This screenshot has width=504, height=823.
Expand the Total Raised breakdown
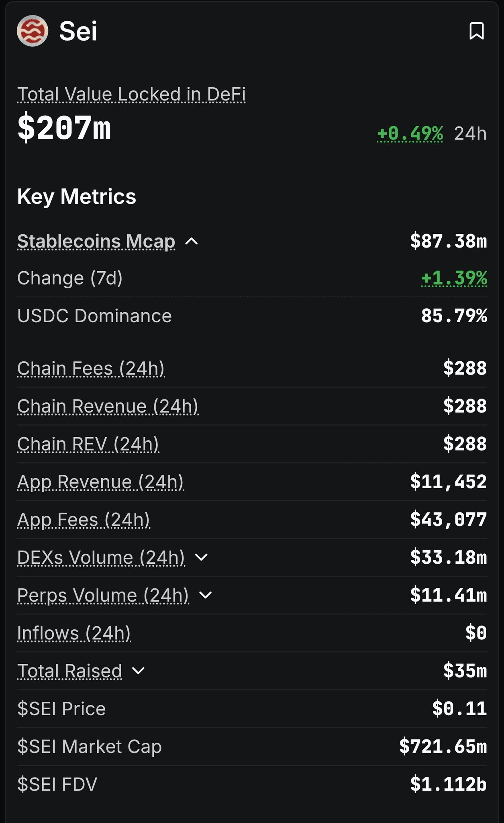[x=138, y=671]
